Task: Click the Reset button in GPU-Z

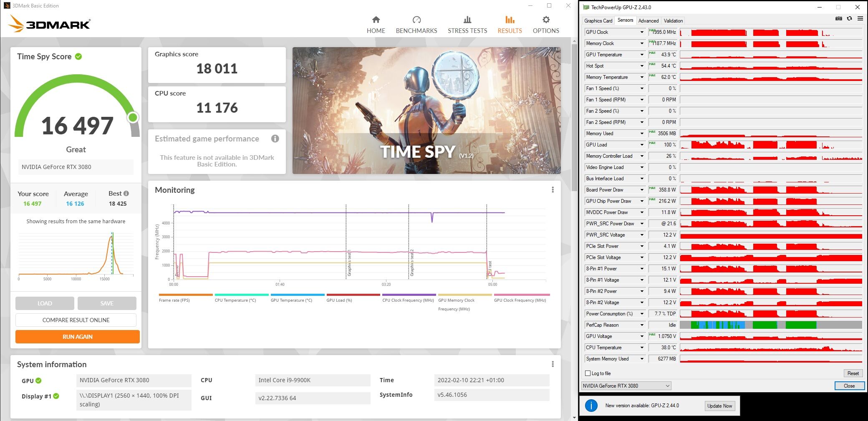Action: (x=853, y=373)
